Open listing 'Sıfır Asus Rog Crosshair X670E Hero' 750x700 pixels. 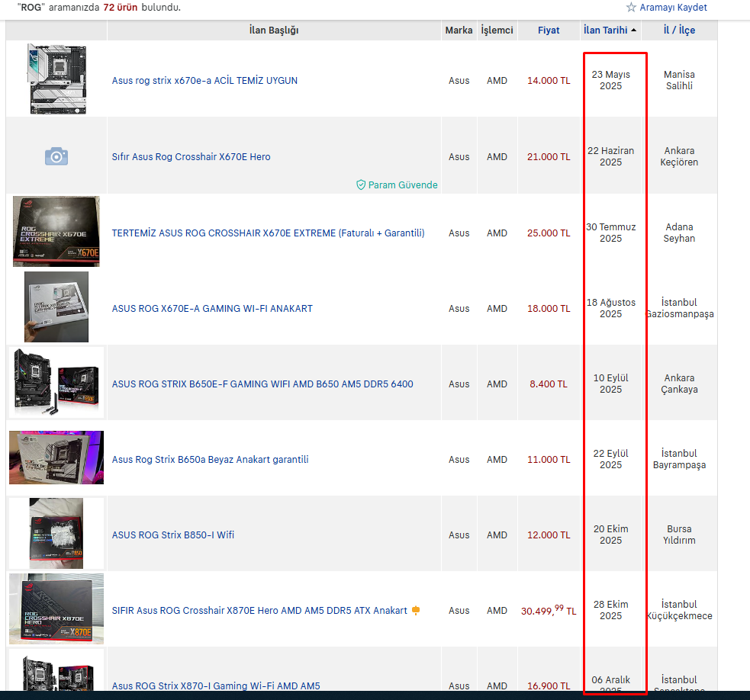pyautogui.click(x=191, y=156)
